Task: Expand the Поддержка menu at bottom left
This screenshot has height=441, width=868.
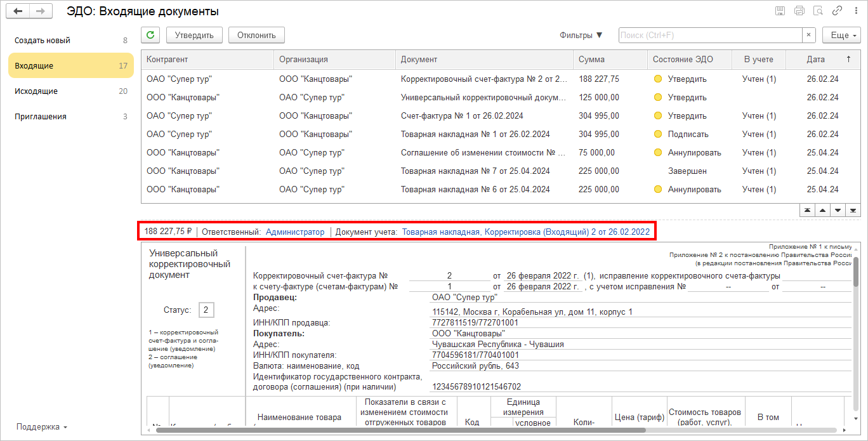Action: pyautogui.click(x=42, y=426)
